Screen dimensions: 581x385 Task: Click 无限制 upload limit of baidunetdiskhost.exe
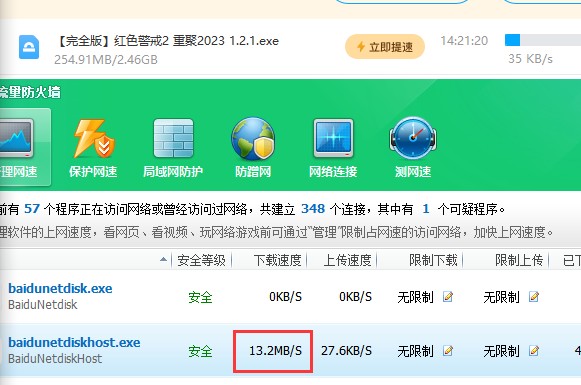(x=501, y=351)
